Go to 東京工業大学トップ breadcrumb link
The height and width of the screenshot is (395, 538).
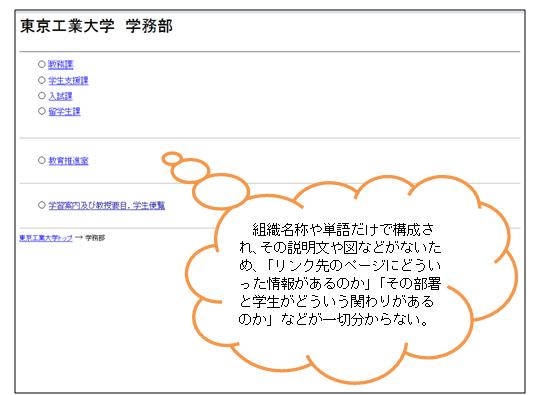[46, 237]
